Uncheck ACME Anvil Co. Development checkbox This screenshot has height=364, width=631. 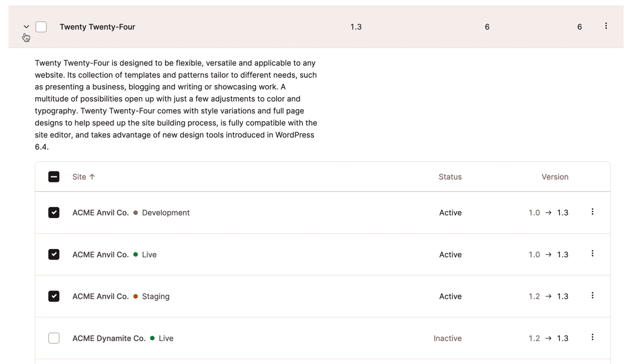(x=54, y=213)
